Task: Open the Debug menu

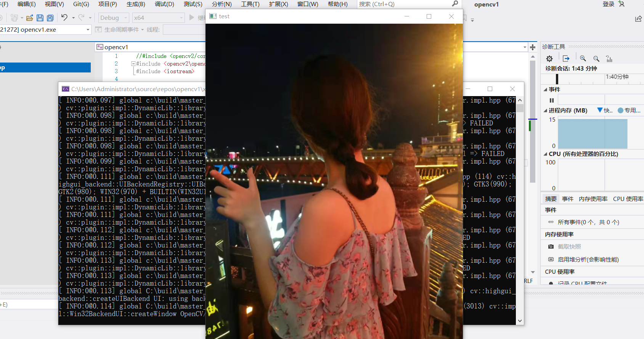Action: click(x=164, y=4)
